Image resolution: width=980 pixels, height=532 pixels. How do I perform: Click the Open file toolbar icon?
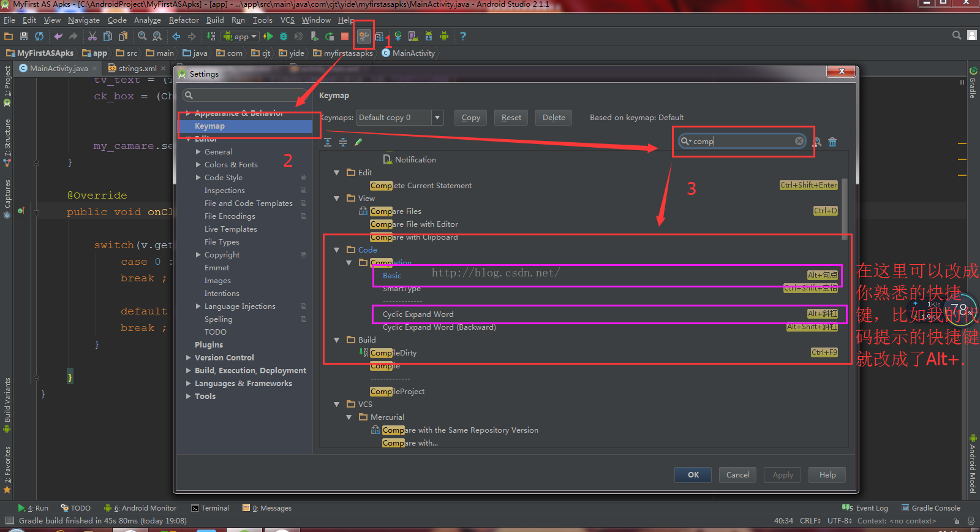[9, 36]
